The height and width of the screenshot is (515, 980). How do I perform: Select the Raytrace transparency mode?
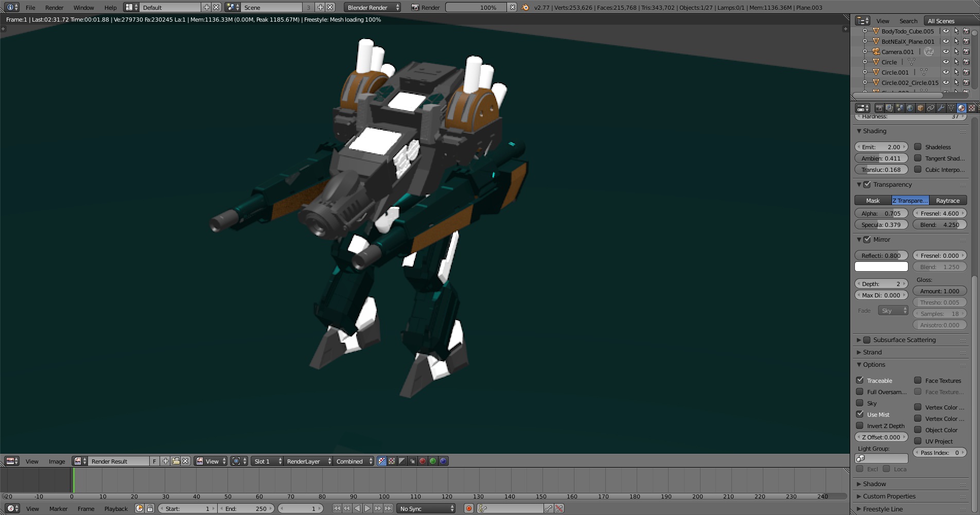click(x=948, y=200)
